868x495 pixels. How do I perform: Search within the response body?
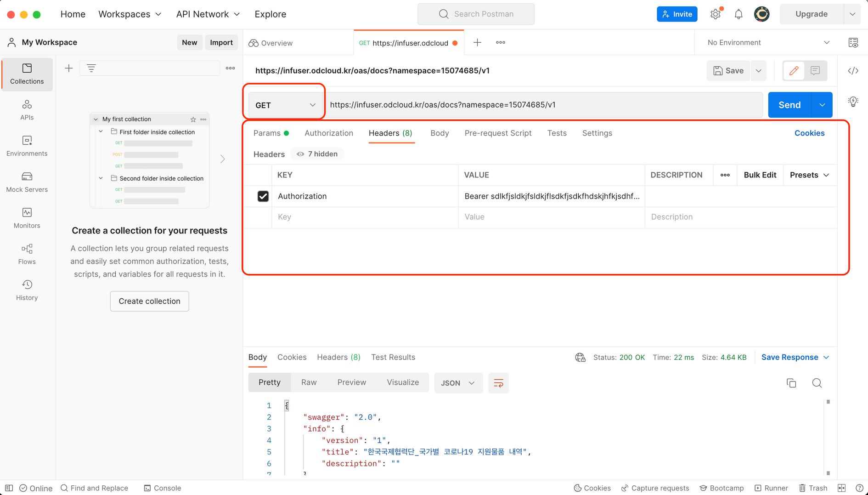[x=817, y=383]
